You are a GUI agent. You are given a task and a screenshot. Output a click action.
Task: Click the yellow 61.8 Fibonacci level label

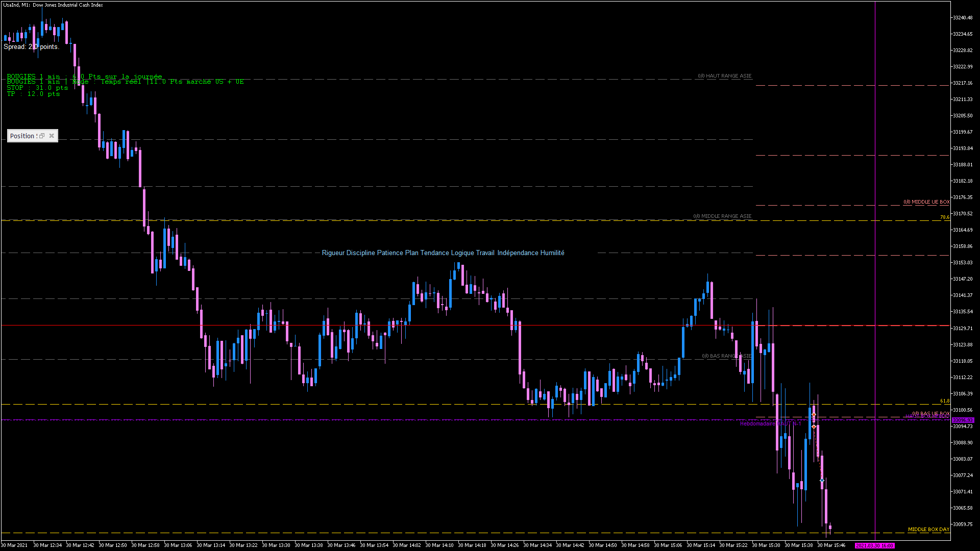coord(945,401)
